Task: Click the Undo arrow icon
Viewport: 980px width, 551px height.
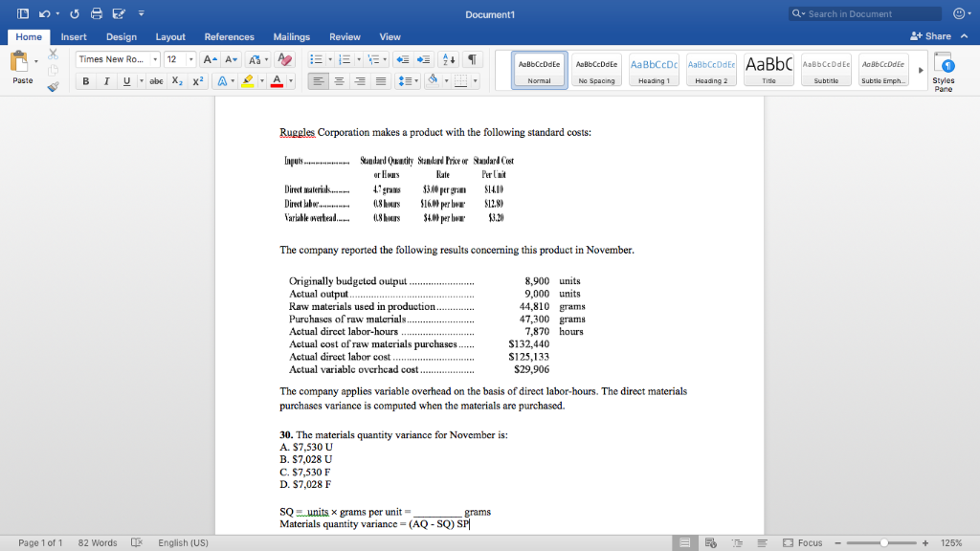Action: click(44, 13)
